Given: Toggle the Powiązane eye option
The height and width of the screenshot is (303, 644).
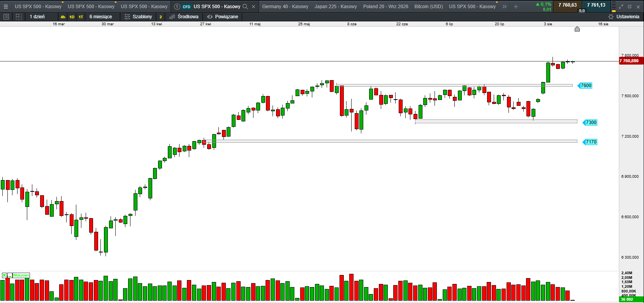Looking at the screenshot, I should [x=222, y=17].
